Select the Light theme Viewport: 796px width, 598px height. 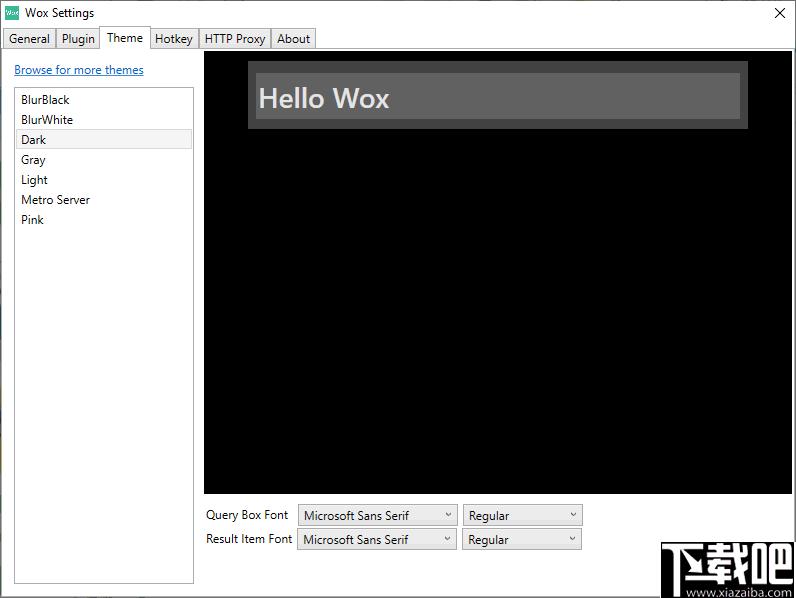[x=35, y=180]
